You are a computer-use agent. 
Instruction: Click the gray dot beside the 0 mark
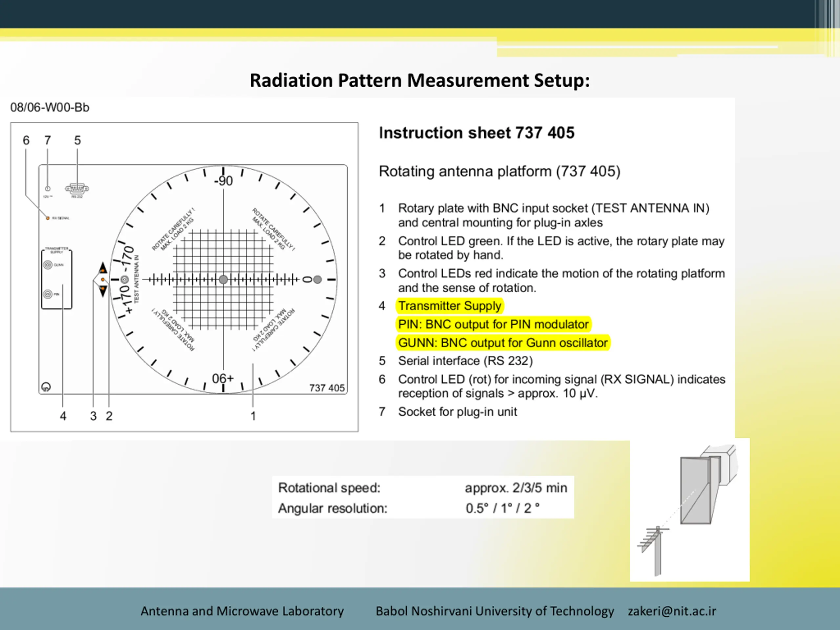(318, 280)
